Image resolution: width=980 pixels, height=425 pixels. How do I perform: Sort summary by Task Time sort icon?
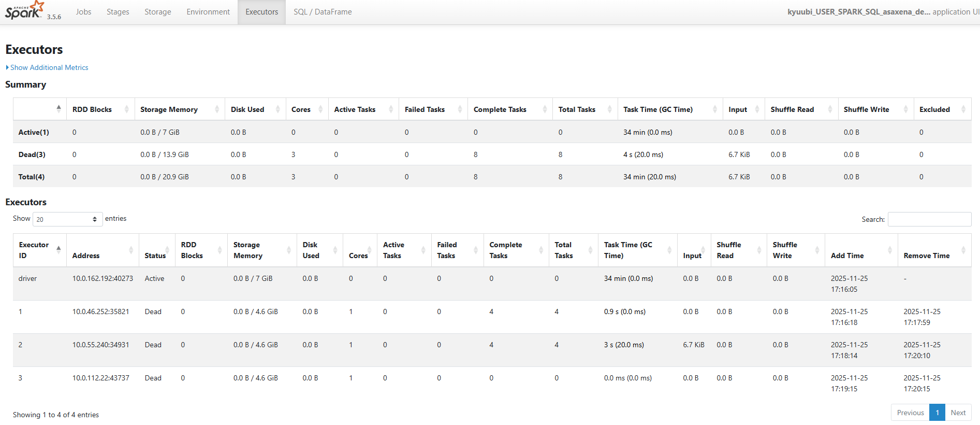pos(715,109)
